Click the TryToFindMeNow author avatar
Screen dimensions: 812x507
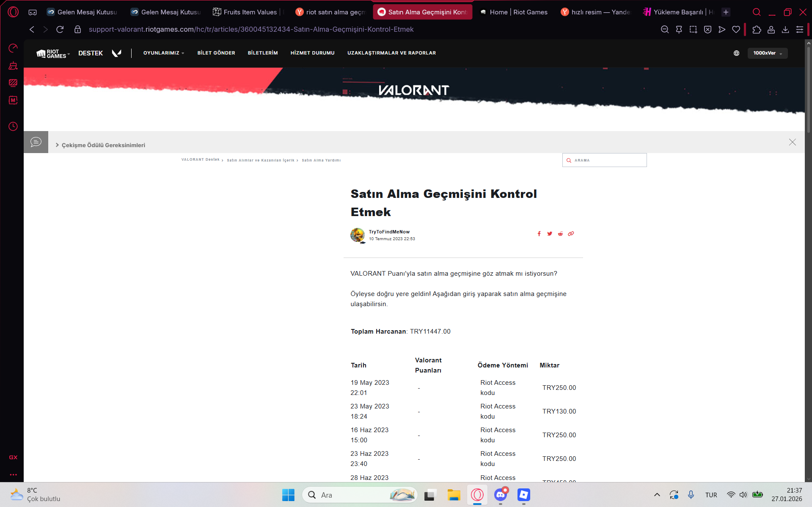coord(358,235)
